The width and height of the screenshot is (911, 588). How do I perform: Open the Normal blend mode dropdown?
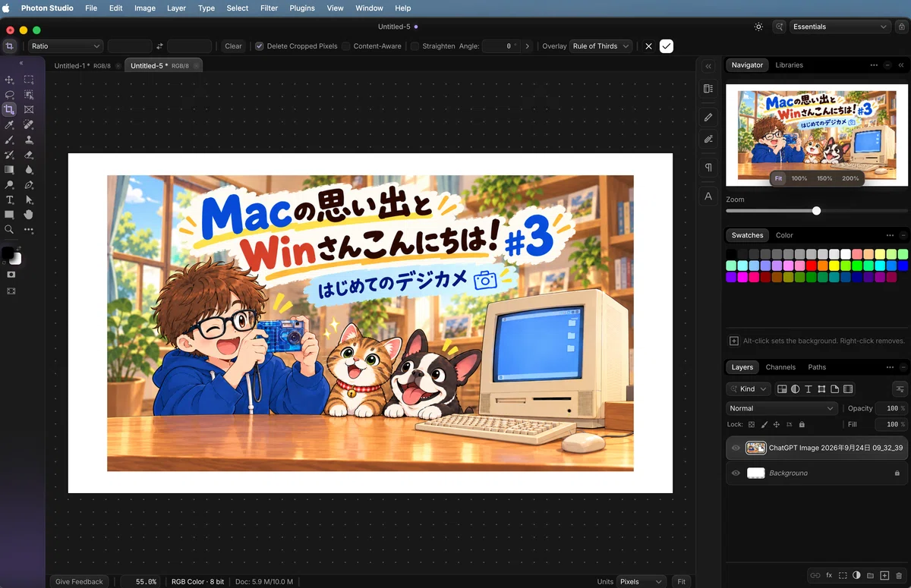coord(781,408)
